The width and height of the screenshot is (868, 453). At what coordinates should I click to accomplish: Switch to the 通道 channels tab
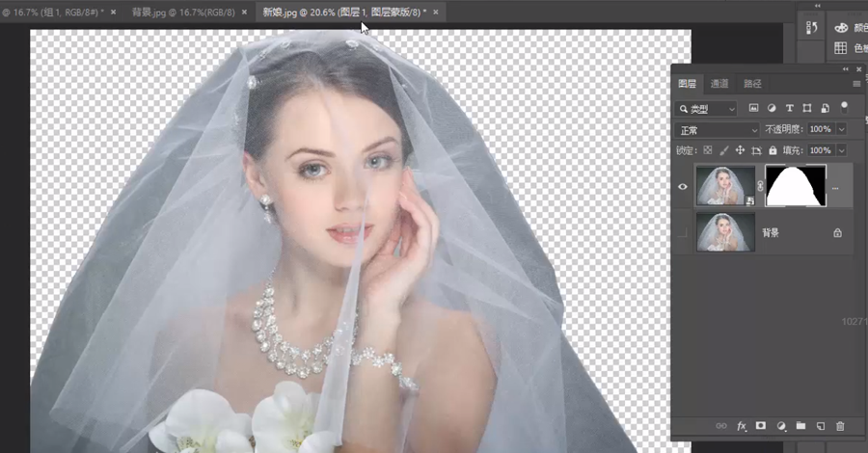[x=719, y=84]
